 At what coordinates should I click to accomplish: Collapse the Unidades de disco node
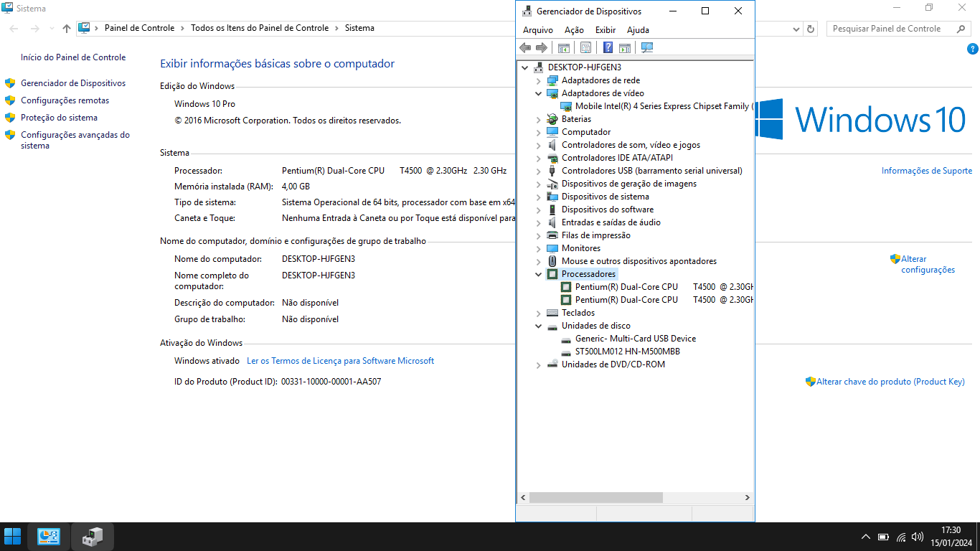(539, 326)
